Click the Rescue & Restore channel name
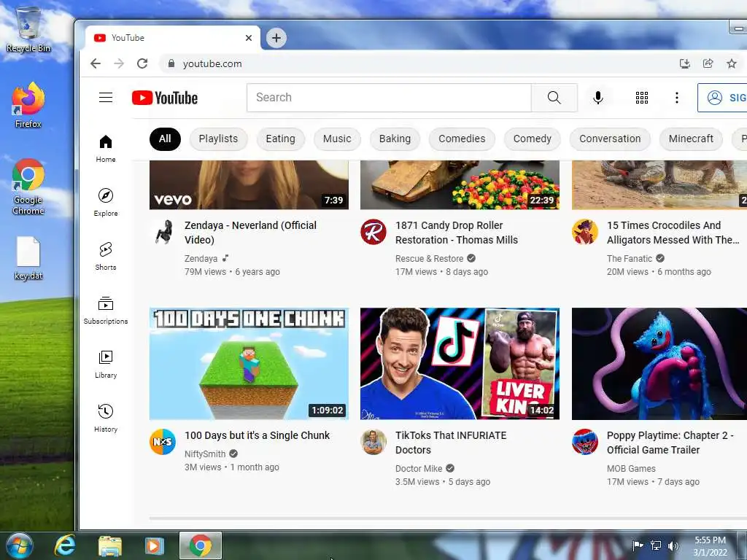This screenshot has width=747, height=560. (x=429, y=259)
